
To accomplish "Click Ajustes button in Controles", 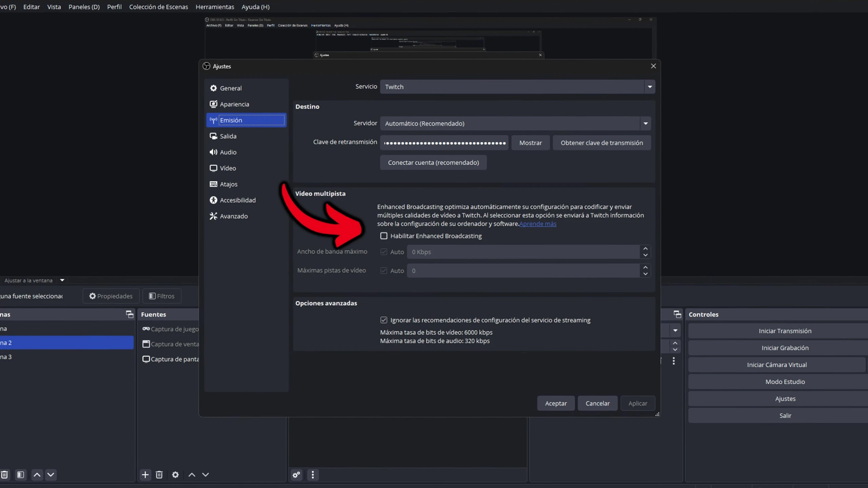I will [x=778, y=399].
